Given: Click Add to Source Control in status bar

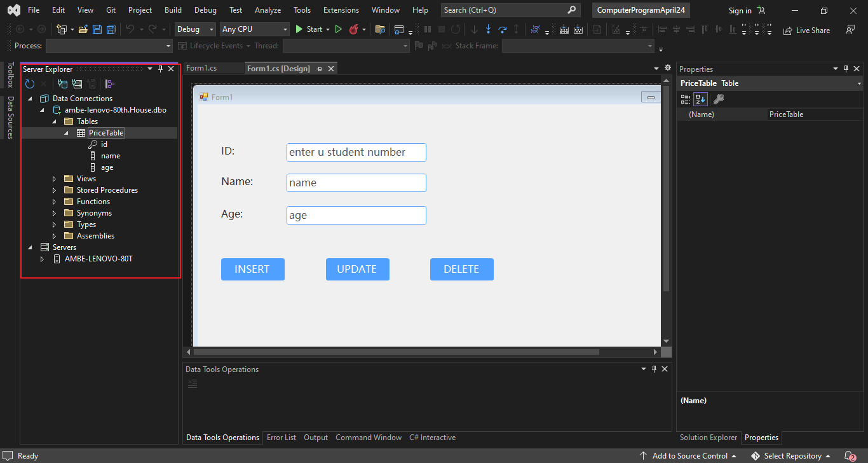Looking at the screenshot, I should pos(689,456).
